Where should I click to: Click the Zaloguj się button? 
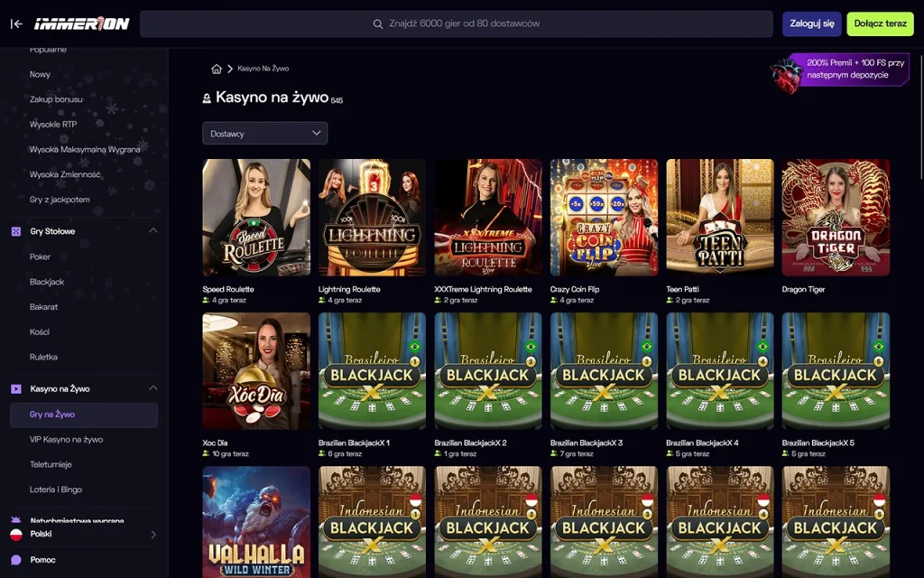pos(812,24)
